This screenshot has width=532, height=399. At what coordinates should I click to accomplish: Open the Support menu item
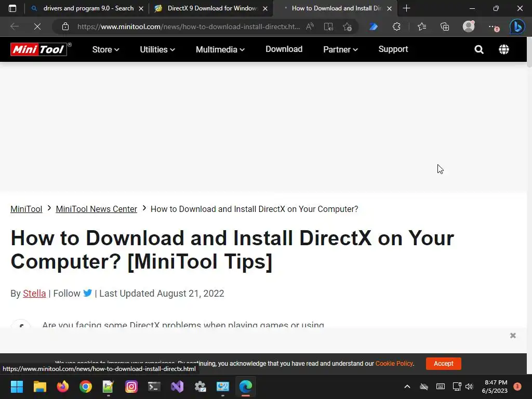[393, 49]
